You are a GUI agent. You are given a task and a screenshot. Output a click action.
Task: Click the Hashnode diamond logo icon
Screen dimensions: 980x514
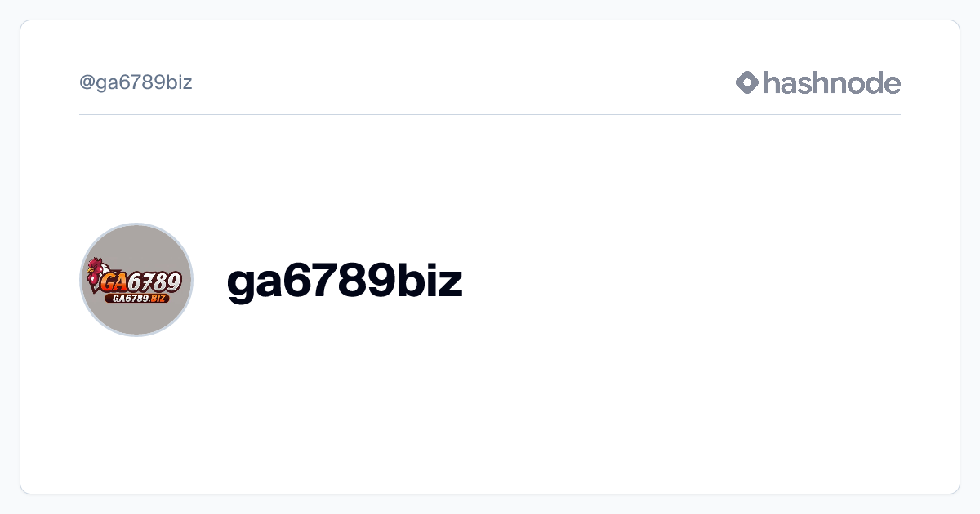747,82
